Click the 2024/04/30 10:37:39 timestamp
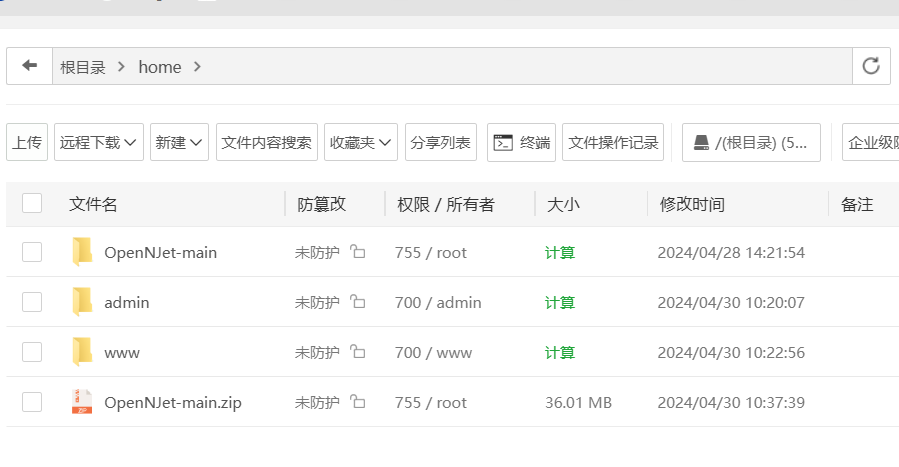This screenshot has width=899, height=467. click(x=731, y=402)
